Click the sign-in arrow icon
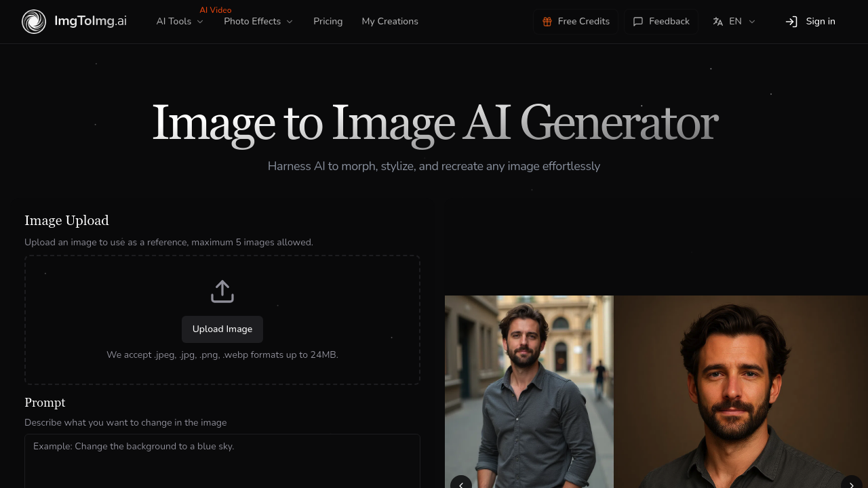The image size is (868, 488). point(791,21)
